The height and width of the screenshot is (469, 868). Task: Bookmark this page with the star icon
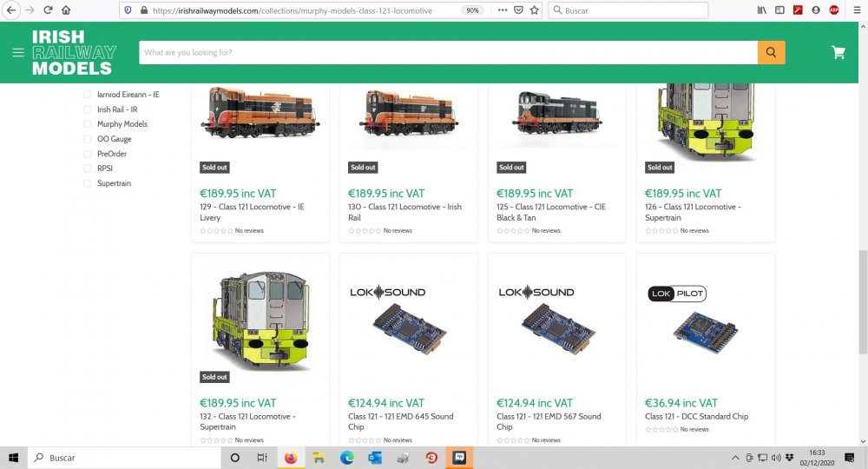535,10
